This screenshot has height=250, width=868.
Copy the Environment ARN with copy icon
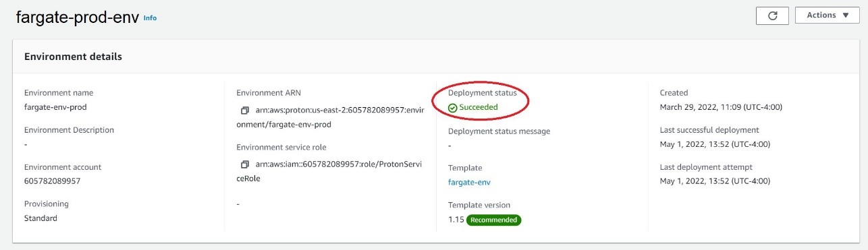point(245,110)
